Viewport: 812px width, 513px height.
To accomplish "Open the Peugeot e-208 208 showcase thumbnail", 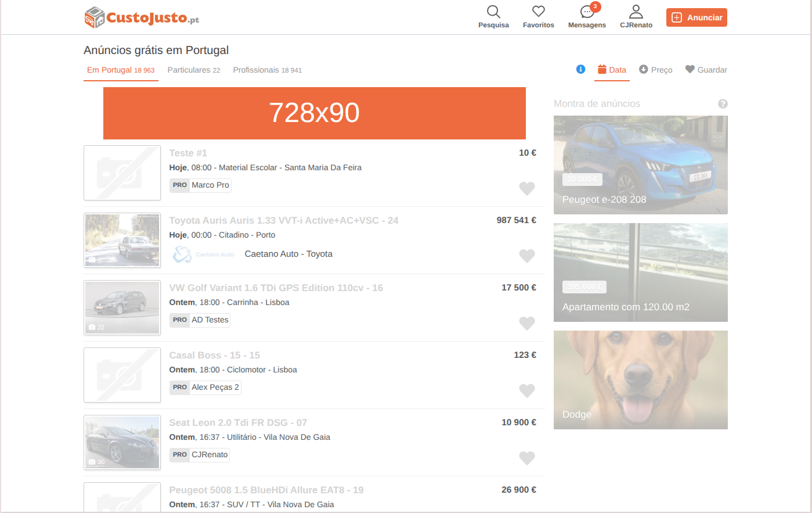I will pos(640,164).
